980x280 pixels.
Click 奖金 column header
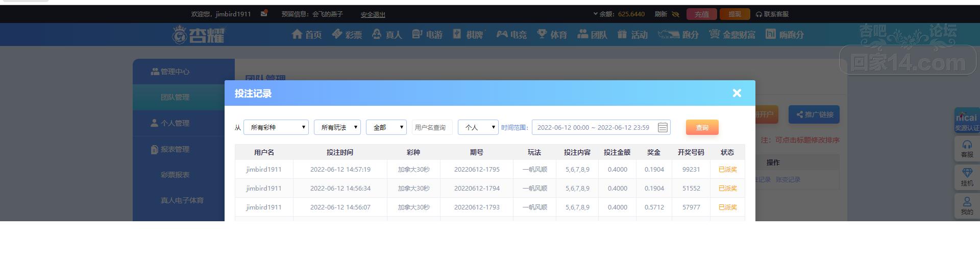pyautogui.click(x=654, y=152)
